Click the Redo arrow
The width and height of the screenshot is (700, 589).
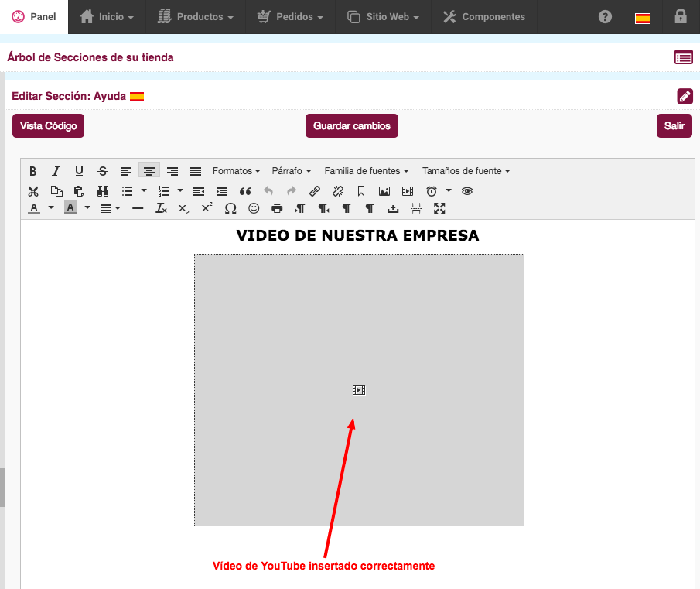[x=292, y=192]
